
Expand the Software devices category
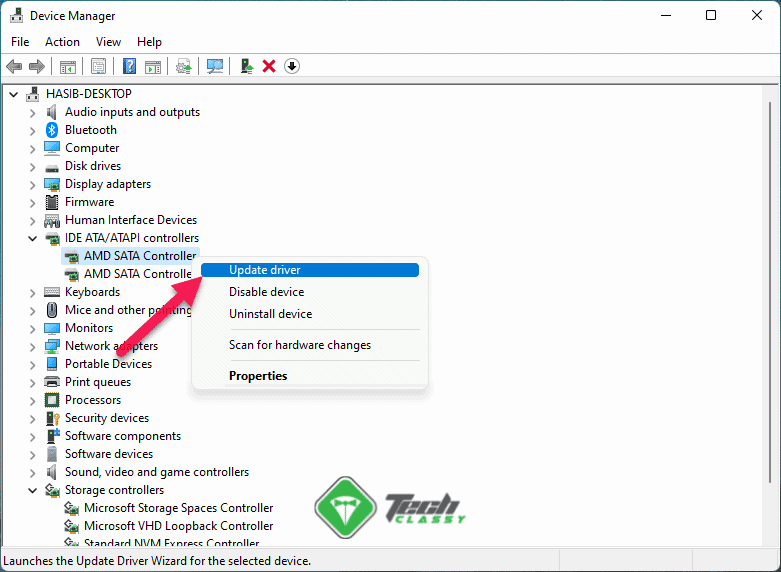tap(32, 455)
